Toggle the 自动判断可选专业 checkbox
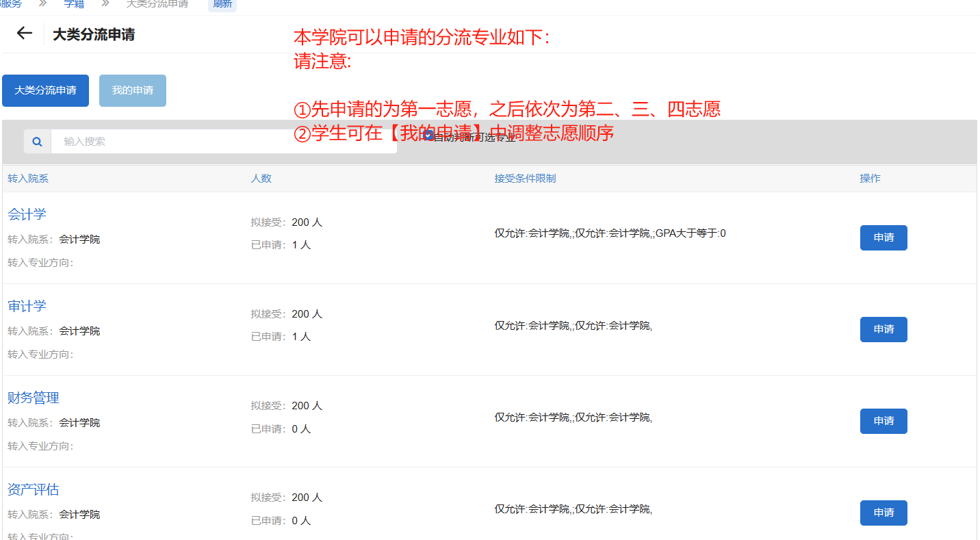 point(428,136)
